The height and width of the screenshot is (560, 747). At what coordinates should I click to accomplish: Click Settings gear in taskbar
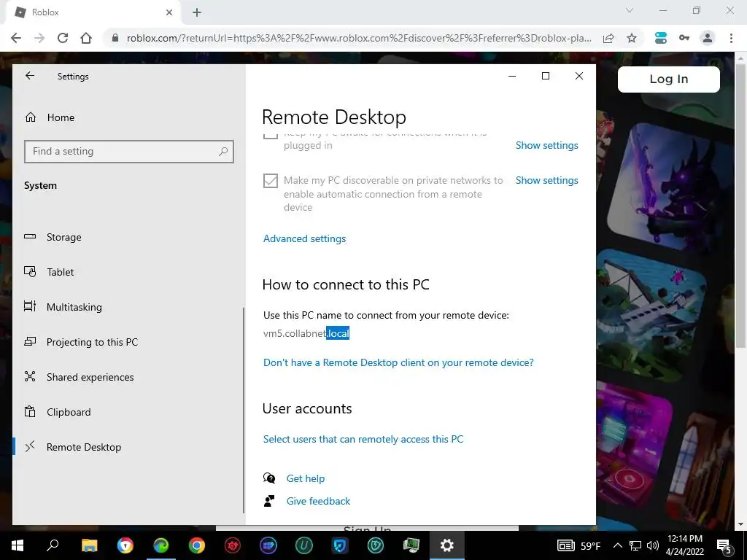pos(447,545)
